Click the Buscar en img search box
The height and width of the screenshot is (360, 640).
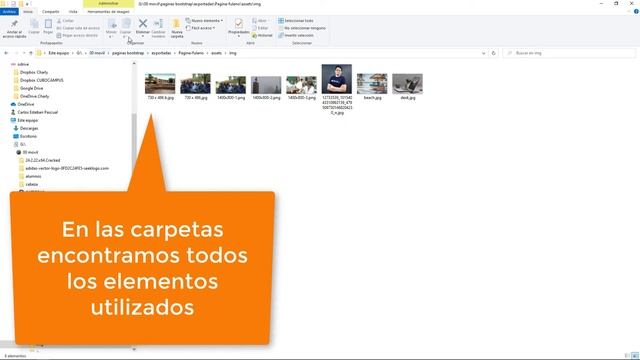[x=569, y=53]
